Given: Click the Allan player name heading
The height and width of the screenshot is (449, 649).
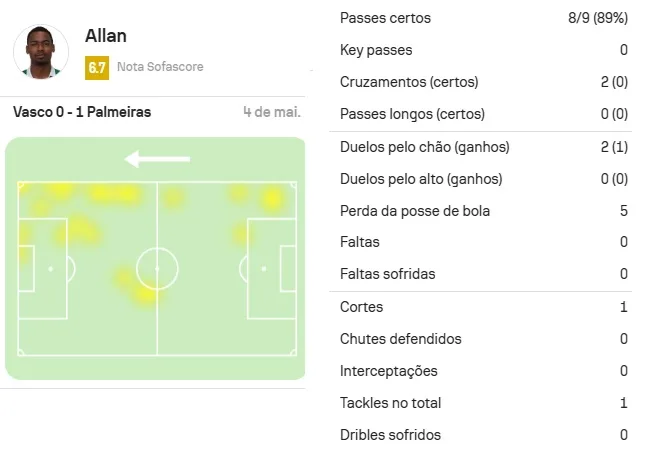Looking at the screenshot, I should coord(106,36).
